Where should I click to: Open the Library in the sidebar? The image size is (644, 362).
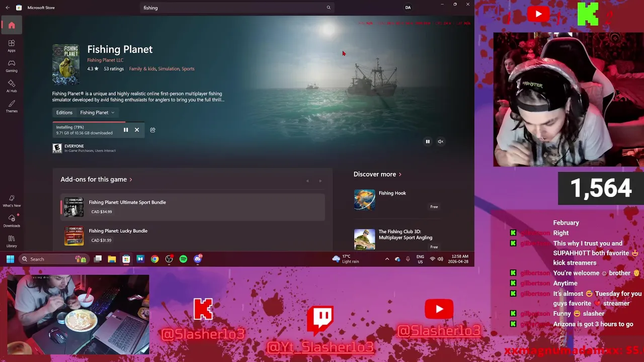pyautogui.click(x=12, y=241)
